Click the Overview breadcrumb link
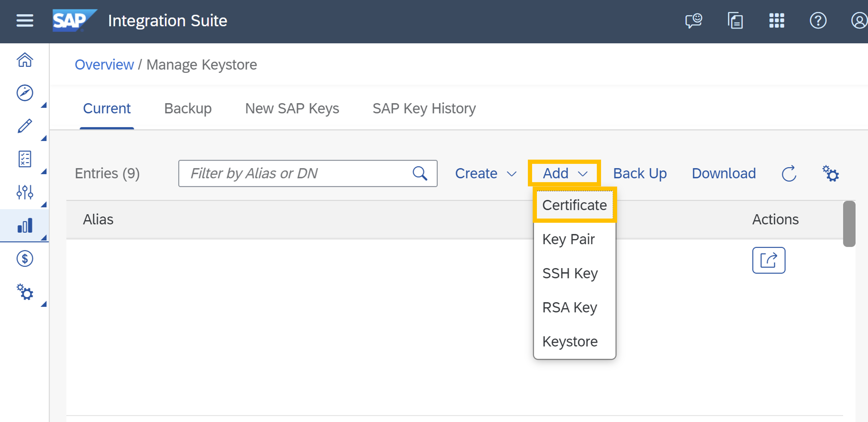 pyautogui.click(x=105, y=64)
